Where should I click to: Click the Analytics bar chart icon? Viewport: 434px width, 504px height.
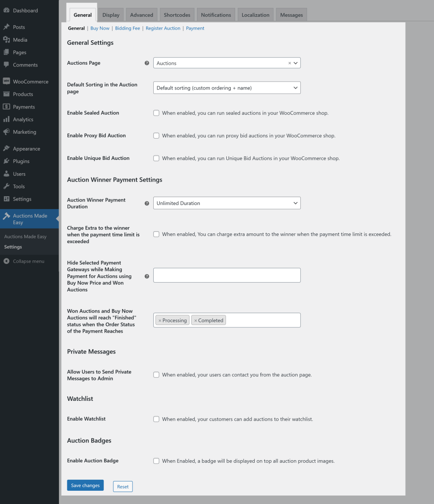pyautogui.click(x=6, y=120)
